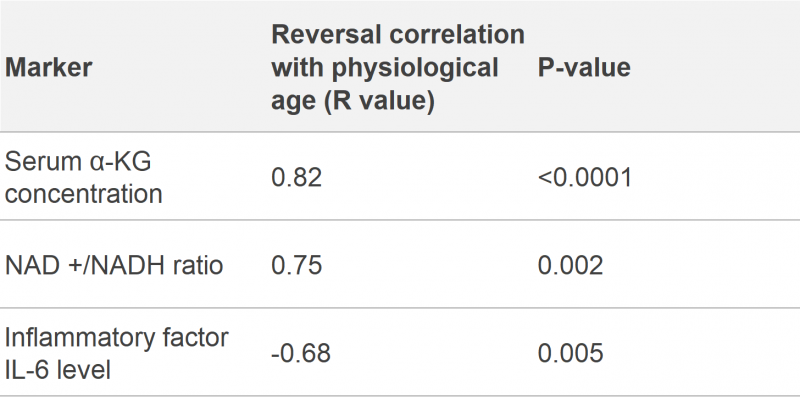The width and height of the screenshot is (800, 397).
Task: Click the text 'with physiological' in header
Action: point(385,68)
